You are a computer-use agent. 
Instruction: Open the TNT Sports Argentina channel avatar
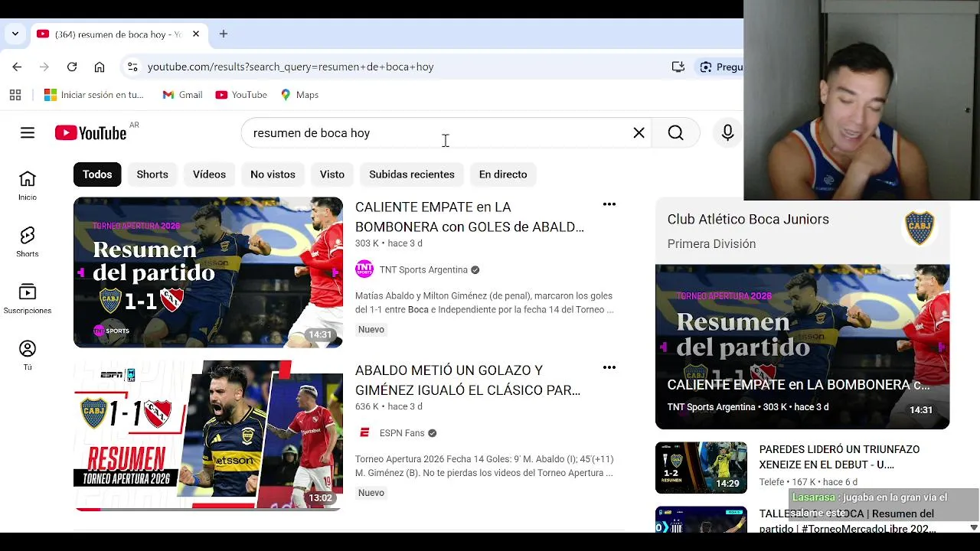click(364, 269)
